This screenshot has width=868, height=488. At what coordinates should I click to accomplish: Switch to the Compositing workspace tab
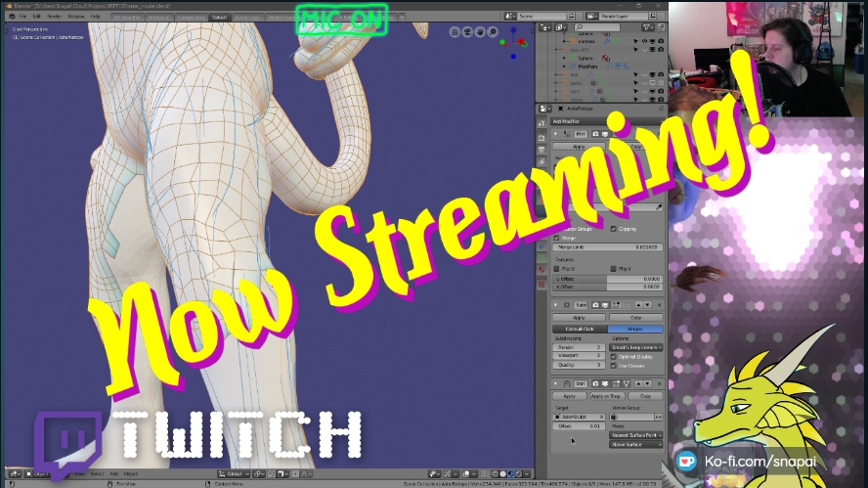click(x=191, y=18)
